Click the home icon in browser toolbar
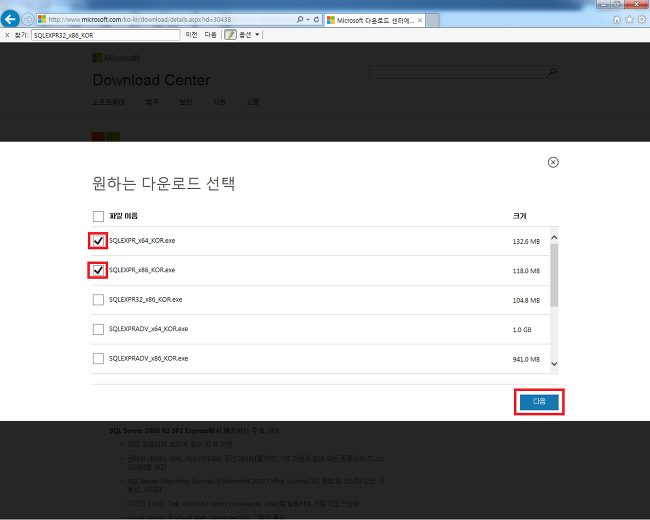 click(x=617, y=19)
